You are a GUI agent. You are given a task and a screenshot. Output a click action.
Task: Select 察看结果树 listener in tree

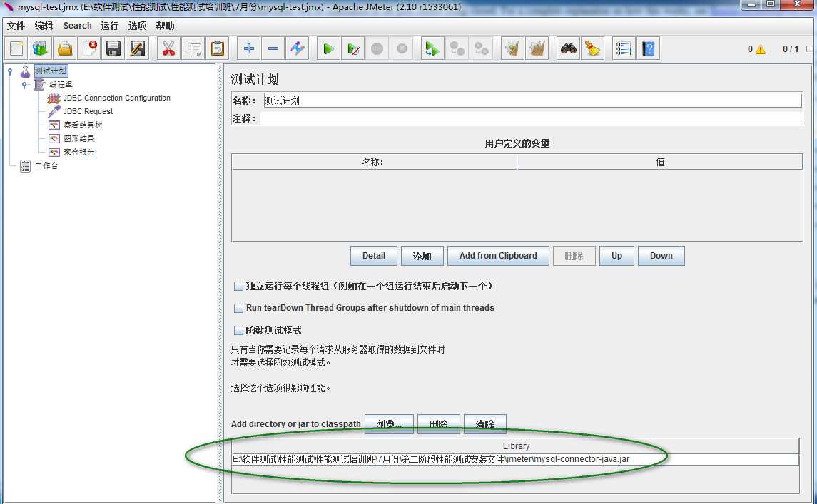[x=83, y=125]
